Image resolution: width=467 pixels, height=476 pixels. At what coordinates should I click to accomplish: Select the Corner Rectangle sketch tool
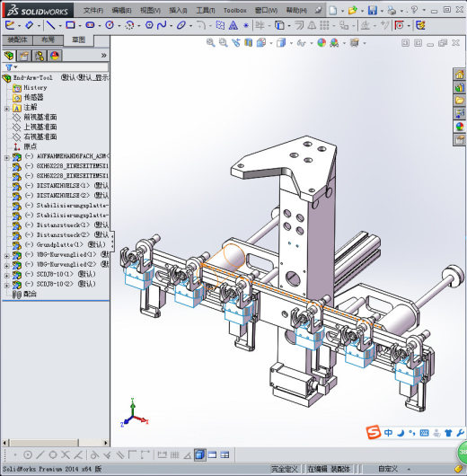coord(70,25)
